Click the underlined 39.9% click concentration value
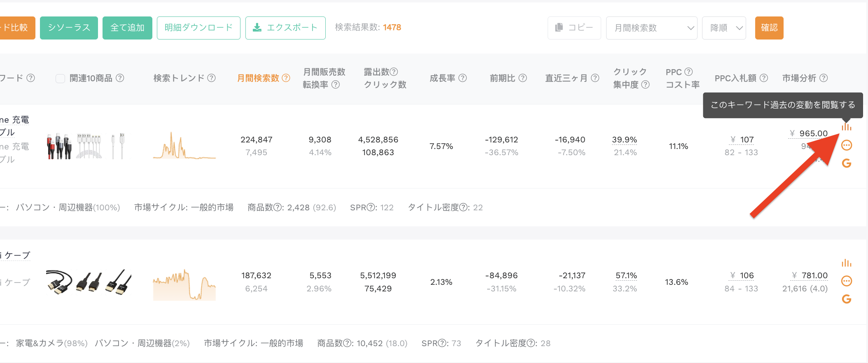The image size is (868, 363). [x=624, y=140]
